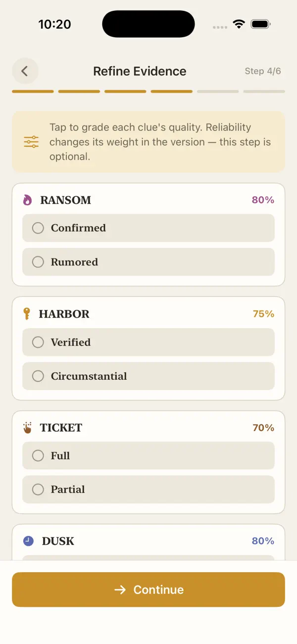
Task: Set the TICKET clue to Partial
Action: [148, 489]
